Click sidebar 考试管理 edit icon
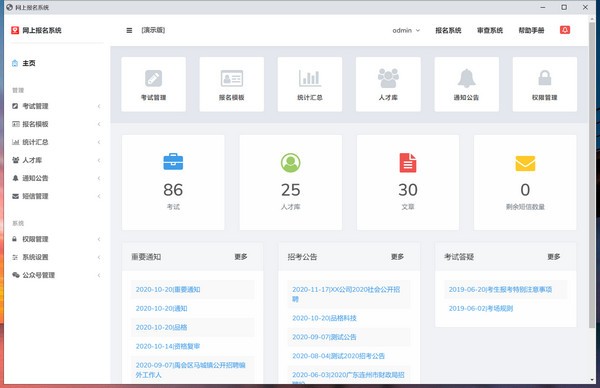The image size is (600, 388). tap(15, 106)
